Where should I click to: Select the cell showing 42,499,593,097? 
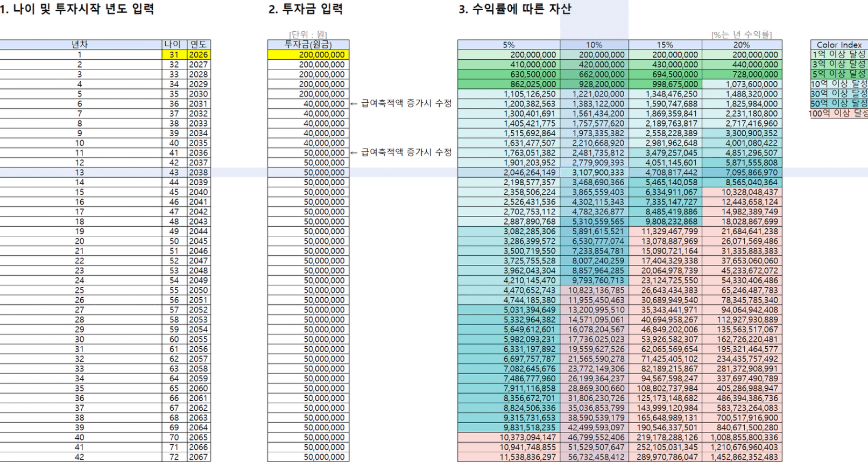pyautogui.click(x=594, y=428)
